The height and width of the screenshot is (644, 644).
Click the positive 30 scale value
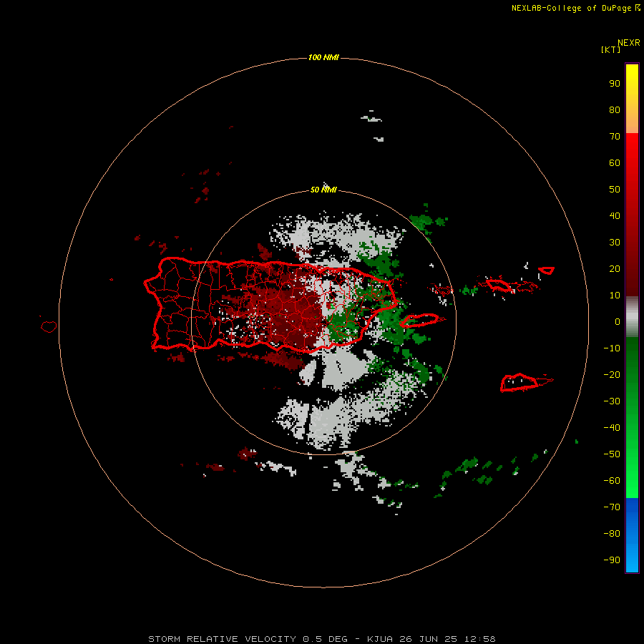point(615,243)
